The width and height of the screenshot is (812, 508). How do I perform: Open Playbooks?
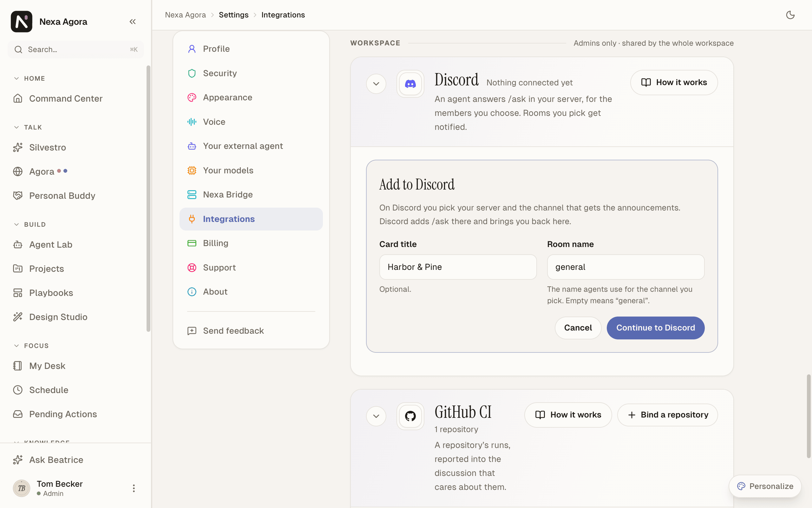click(75, 293)
